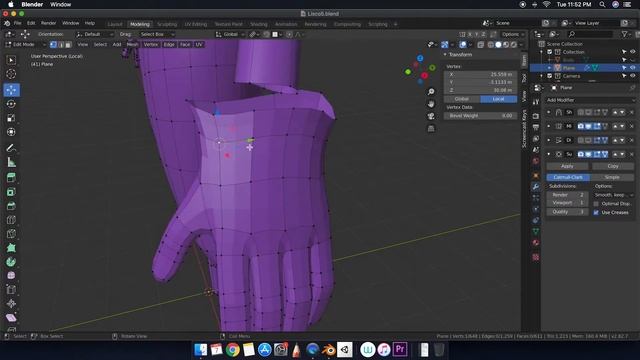This screenshot has height=360, width=640.
Task: Open the Select Box drag dropdown
Action: coord(156,34)
